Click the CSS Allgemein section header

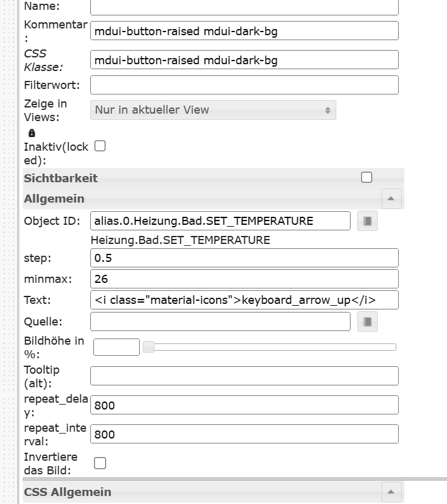click(x=68, y=492)
